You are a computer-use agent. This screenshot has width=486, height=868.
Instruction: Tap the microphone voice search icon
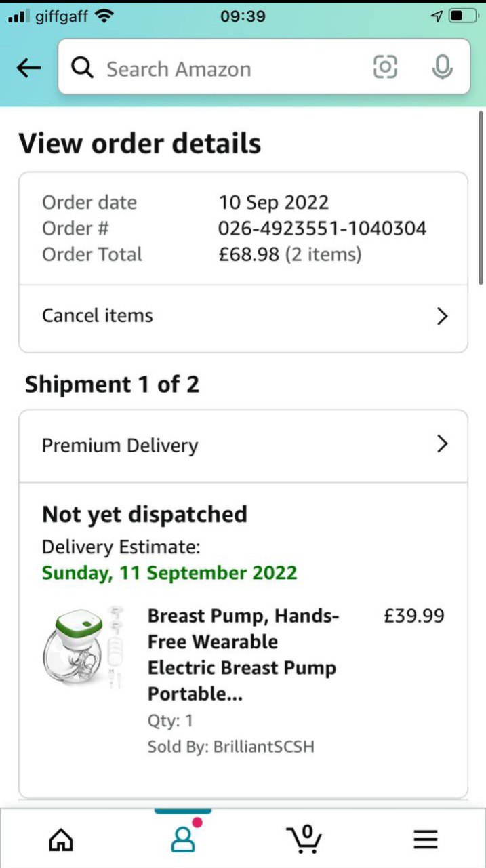[x=442, y=67]
